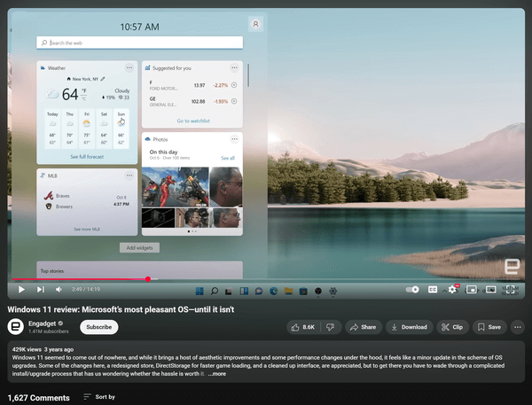
Task: Select Fri forecast tile
Action: [87, 129]
